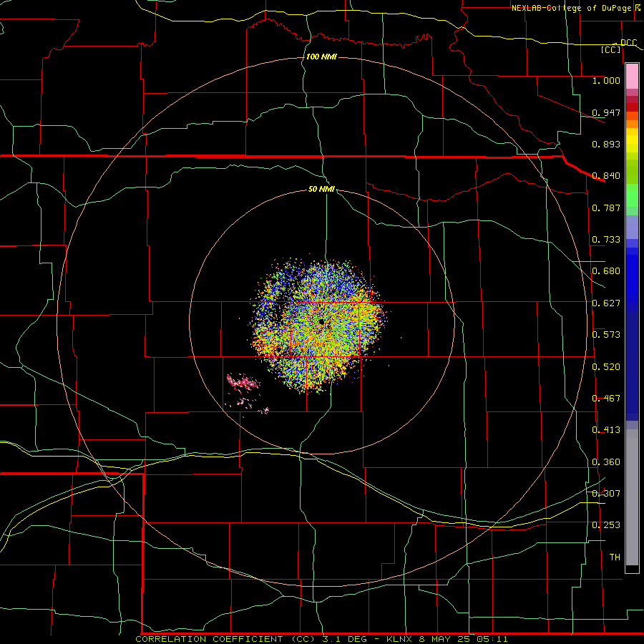The height and width of the screenshot is (644, 644).
Task: Pick the red segment of the color bar
Action: [x=632, y=107]
